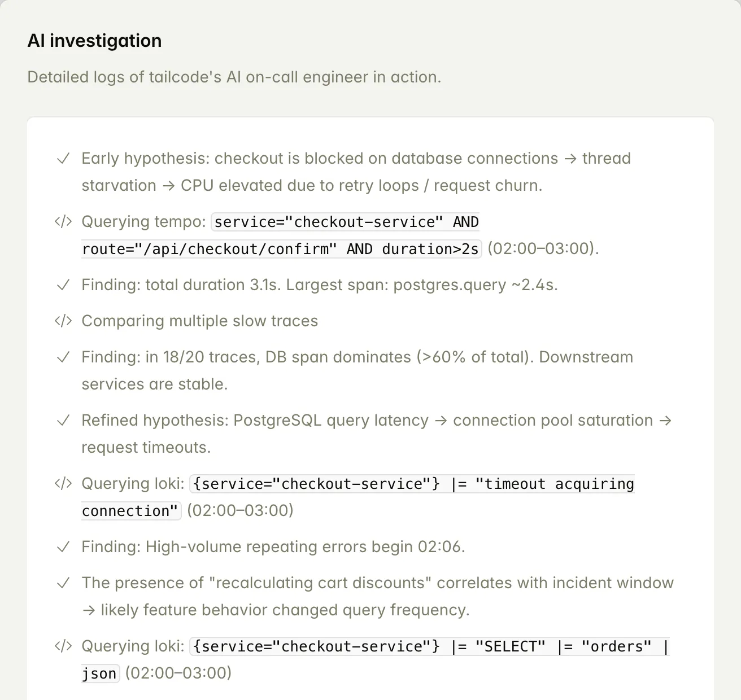Click the "Refined hypothesis: PostgreSQL query latency" text
Image resolution: width=741 pixels, height=700 pixels.
pos(255,421)
